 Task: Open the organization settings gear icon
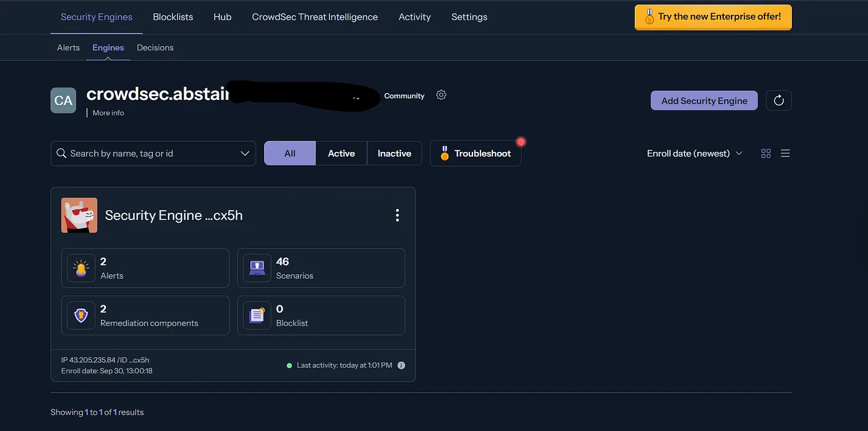441,95
